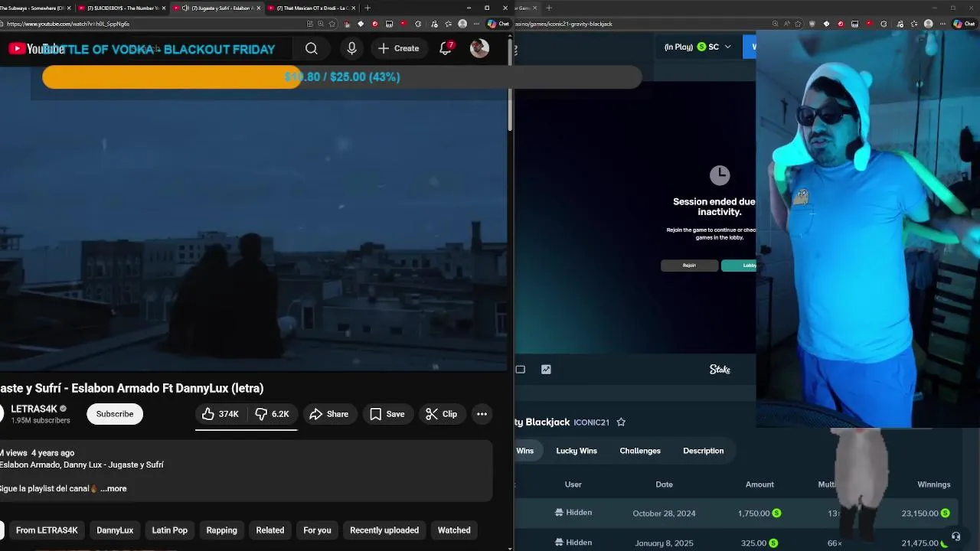Open YouTube notifications bell

(446, 48)
